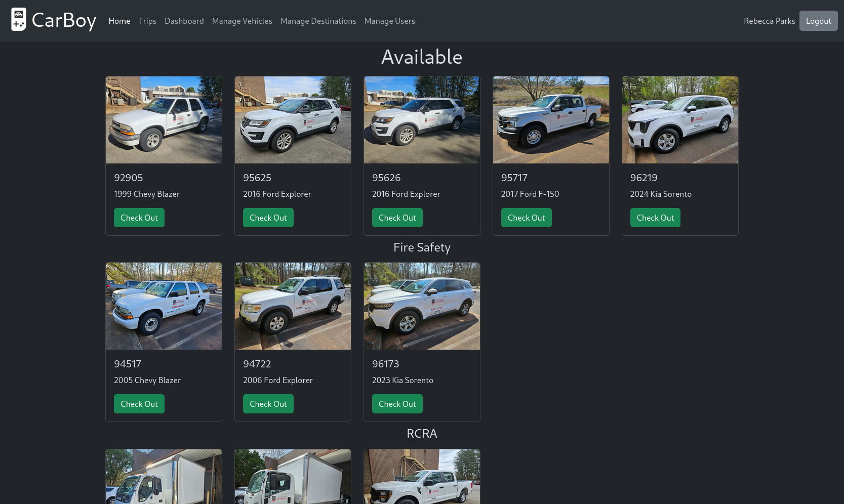Check out the 2024 Kia Sorento
The height and width of the screenshot is (504, 844).
(655, 218)
